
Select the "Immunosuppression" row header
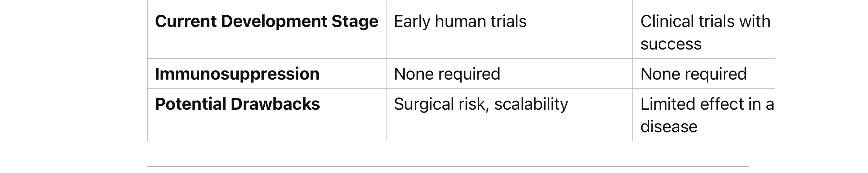click(237, 74)
